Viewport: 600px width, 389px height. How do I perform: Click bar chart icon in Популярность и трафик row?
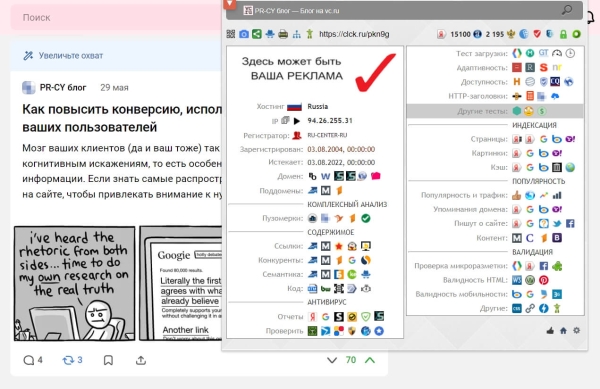[x=557, y=195]
